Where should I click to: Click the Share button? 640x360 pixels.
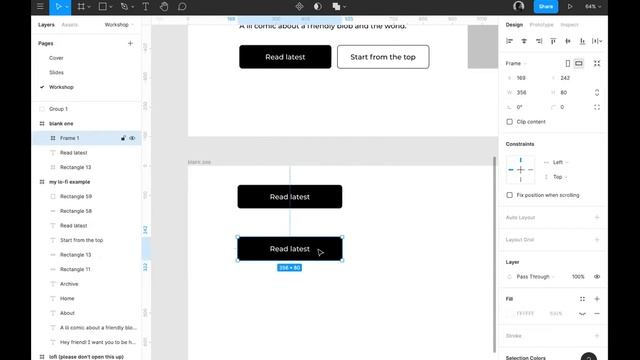pyautogui.click(x=546, y=7)
